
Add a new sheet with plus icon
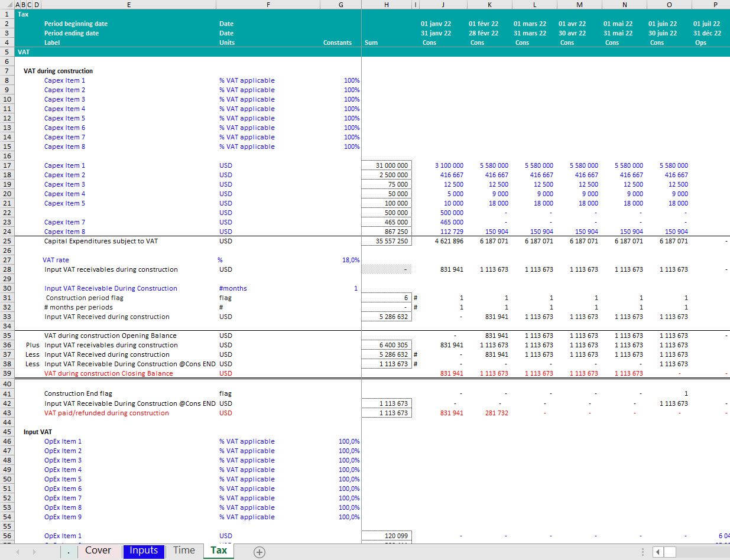[259, 552]
